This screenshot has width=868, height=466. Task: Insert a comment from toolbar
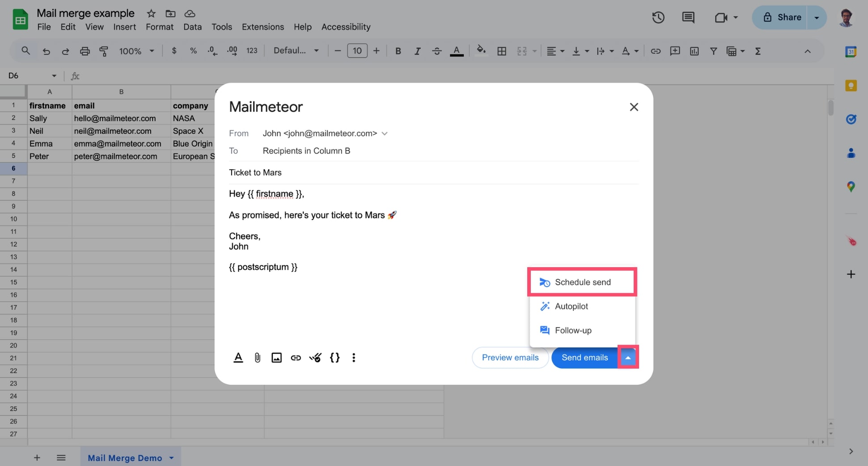[675, 51]
